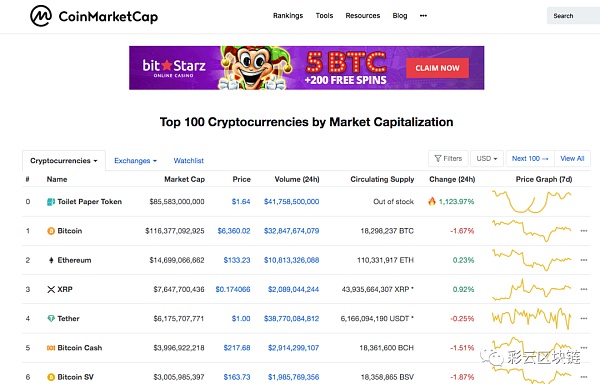The width and height of the screenshot is (600, 384).
Task: Open the Filters button
Action: click(448, 158)
